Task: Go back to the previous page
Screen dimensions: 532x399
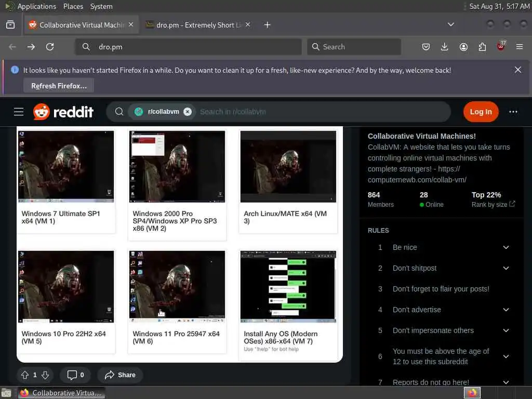Action: pyautogui.click(x=12, y=47)
